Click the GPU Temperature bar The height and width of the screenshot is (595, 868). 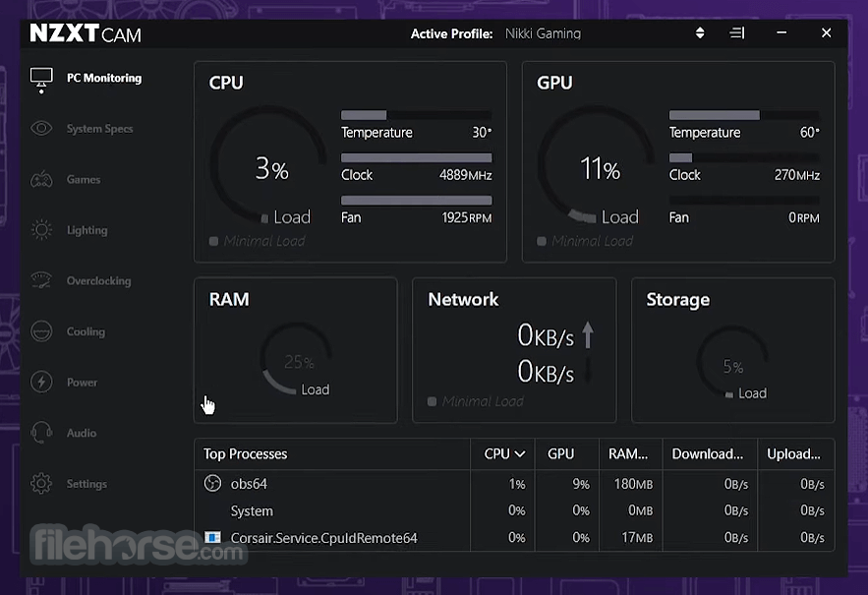744,115
